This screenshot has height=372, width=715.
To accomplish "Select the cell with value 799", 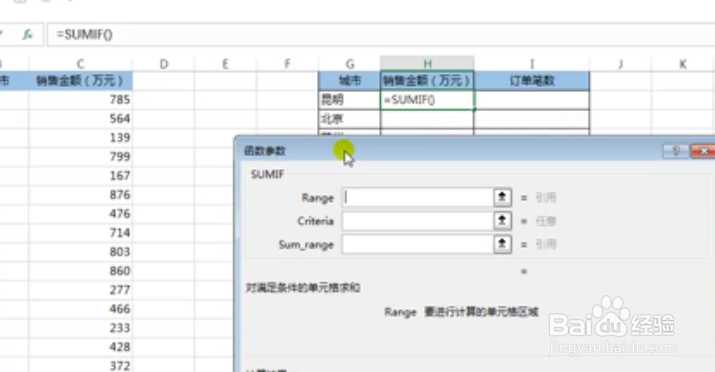I will pos(80,156).
